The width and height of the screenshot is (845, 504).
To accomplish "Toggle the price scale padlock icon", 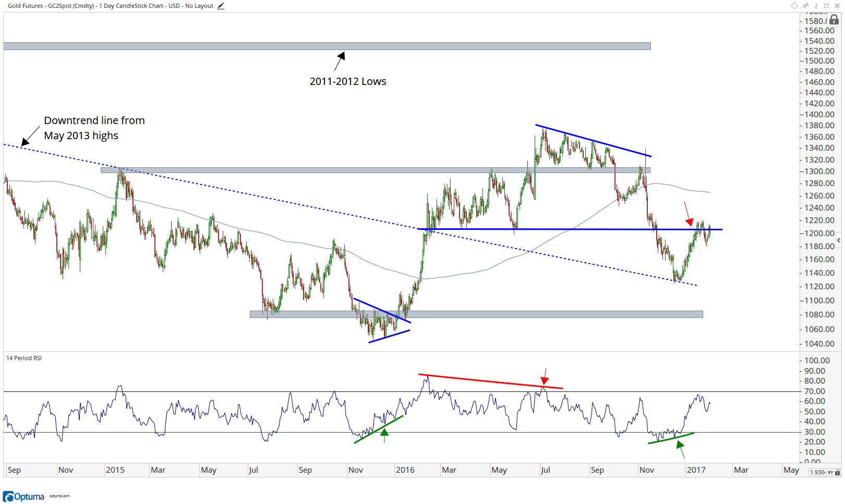I will (834, 20).
